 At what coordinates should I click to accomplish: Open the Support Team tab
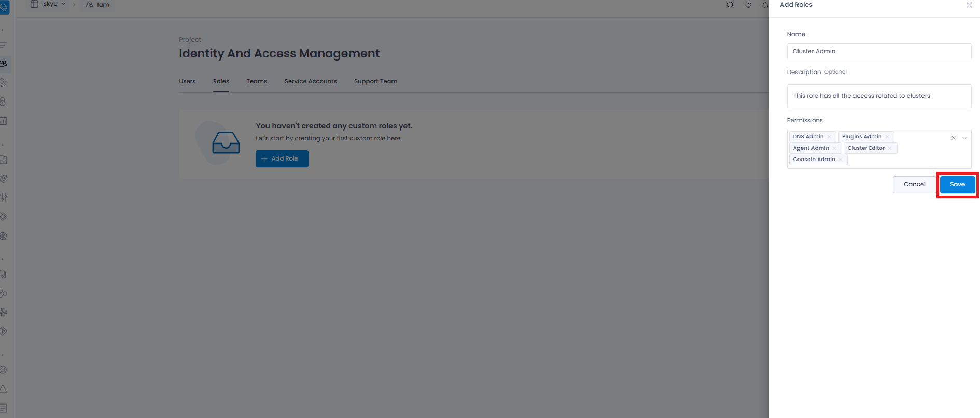[x=375, y=81]
